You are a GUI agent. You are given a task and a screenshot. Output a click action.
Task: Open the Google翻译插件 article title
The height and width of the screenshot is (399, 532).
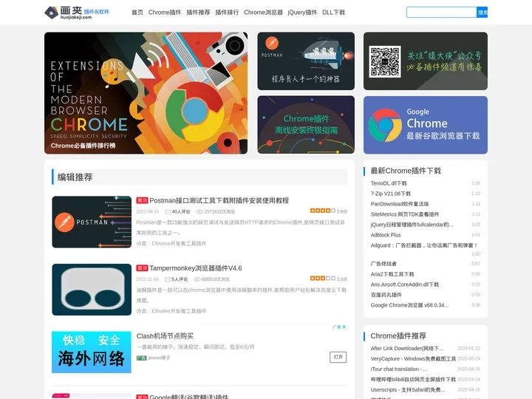coord(189,396)
